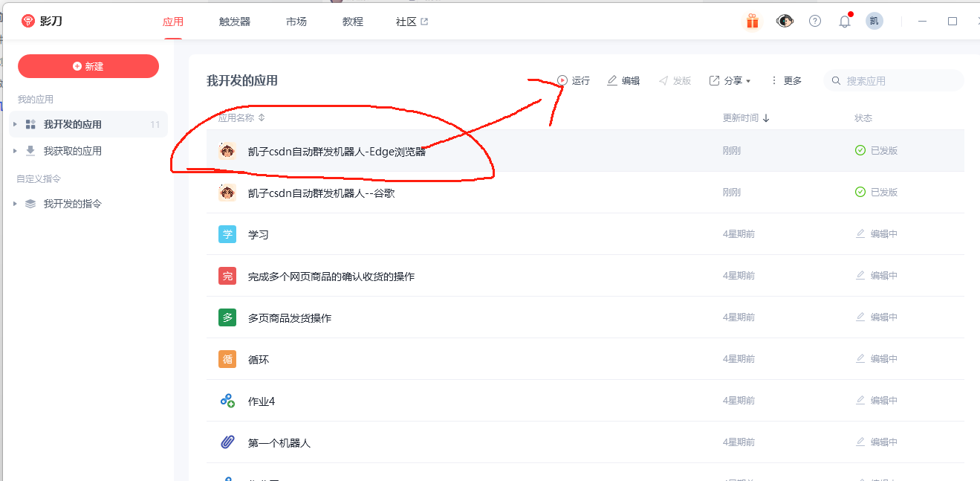The image size is (980, 481).
Task: Switch to the 市场 tab
Action: (x=296, y=22)
